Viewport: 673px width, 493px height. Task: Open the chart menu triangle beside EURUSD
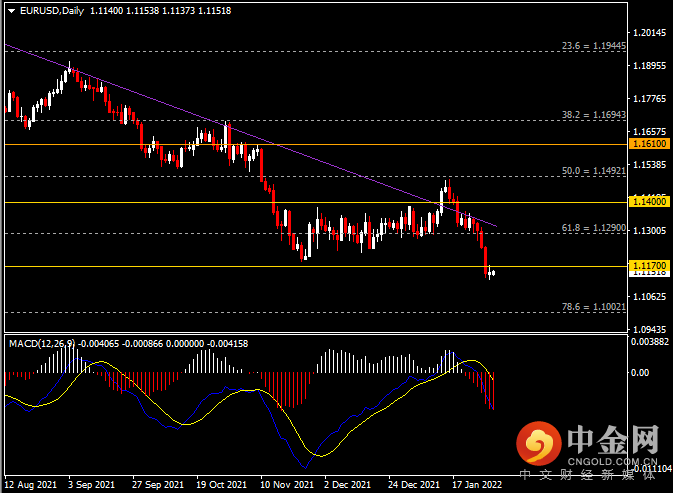click(12, 11)
